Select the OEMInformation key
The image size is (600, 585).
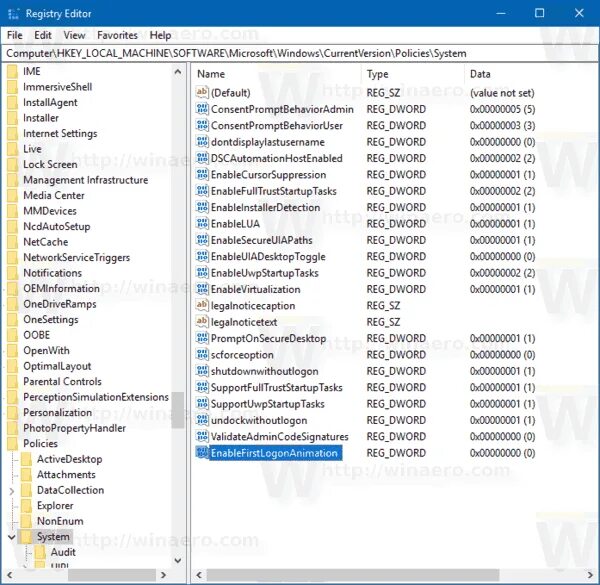point(61,288)
